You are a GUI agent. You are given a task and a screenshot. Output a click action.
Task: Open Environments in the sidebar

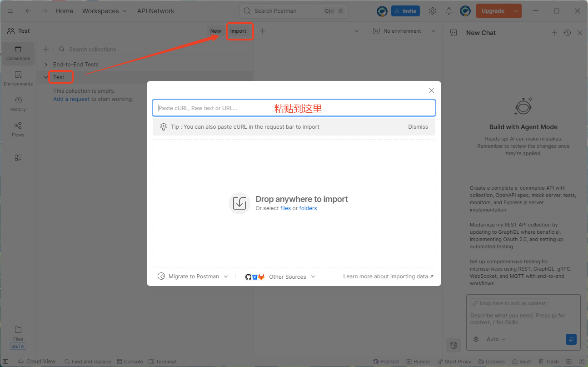[18, 79]
